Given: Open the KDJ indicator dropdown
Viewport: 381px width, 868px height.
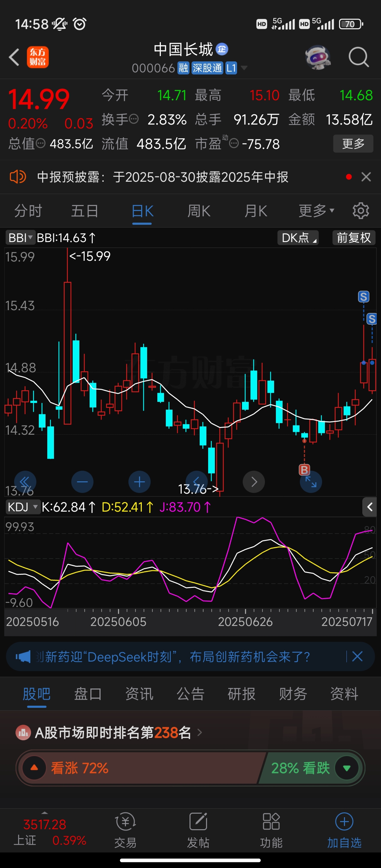Looking at the screenshot, I should (x=23, y=507).
